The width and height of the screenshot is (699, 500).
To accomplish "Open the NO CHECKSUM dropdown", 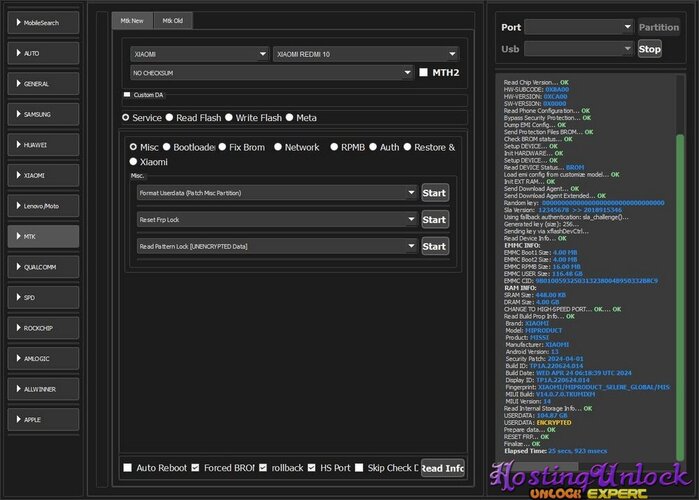I will 271,73.
